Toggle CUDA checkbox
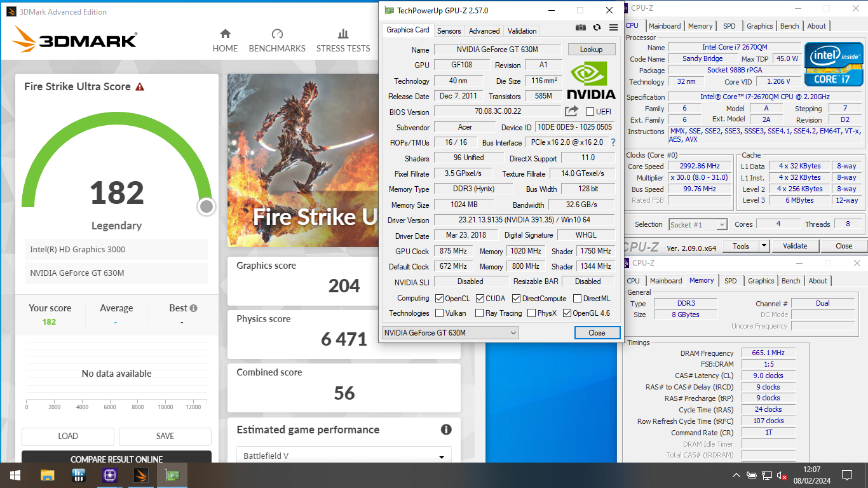 [x=480, y=298]
